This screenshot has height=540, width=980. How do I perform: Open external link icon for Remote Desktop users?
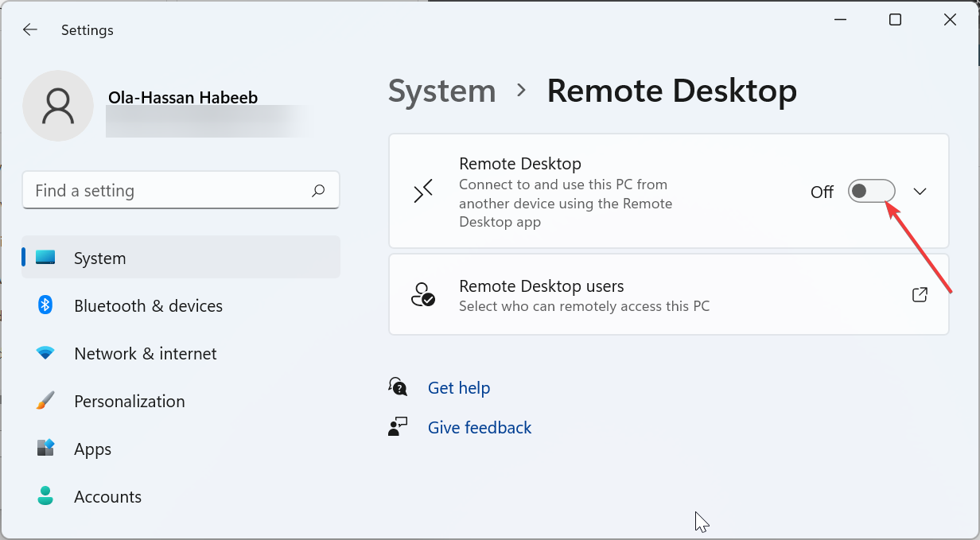tap(920, 295)
